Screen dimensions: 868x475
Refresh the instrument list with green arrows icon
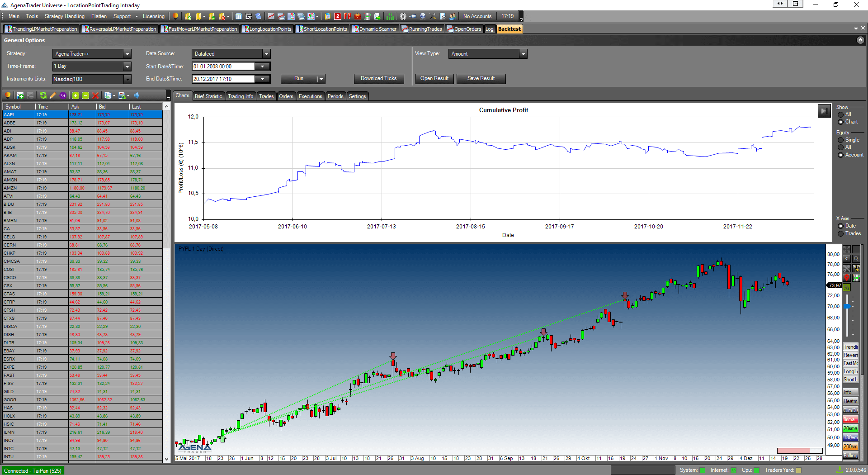coord(43,95)
